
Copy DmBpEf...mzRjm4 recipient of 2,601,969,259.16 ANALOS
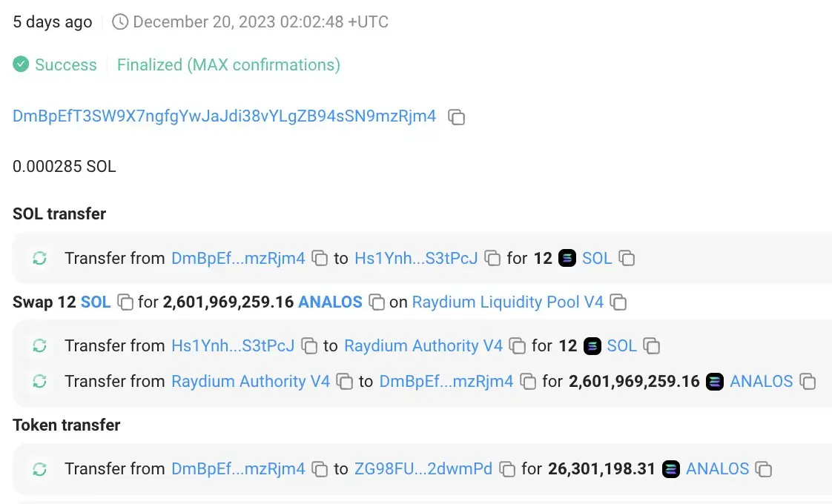point(528,382)
